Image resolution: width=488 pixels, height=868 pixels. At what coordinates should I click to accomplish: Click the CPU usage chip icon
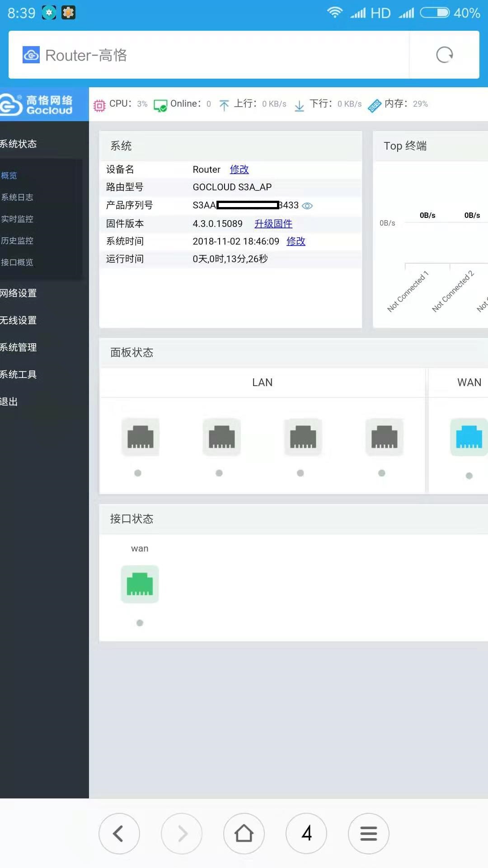[99, 105]
